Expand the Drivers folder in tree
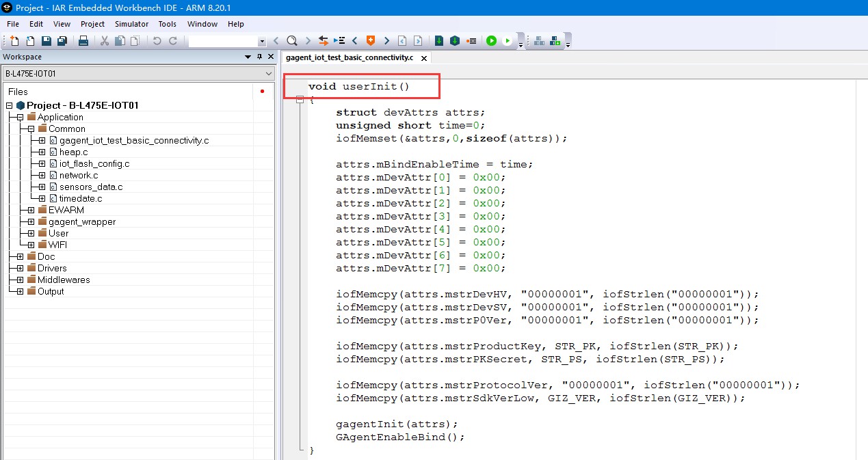868x460 pixels. [x=20, y=268]
